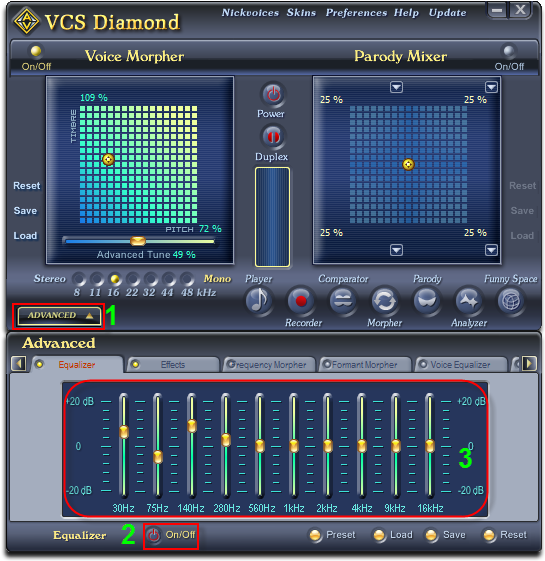Click Load beside Voice Morpher

(x=25, y=236)
